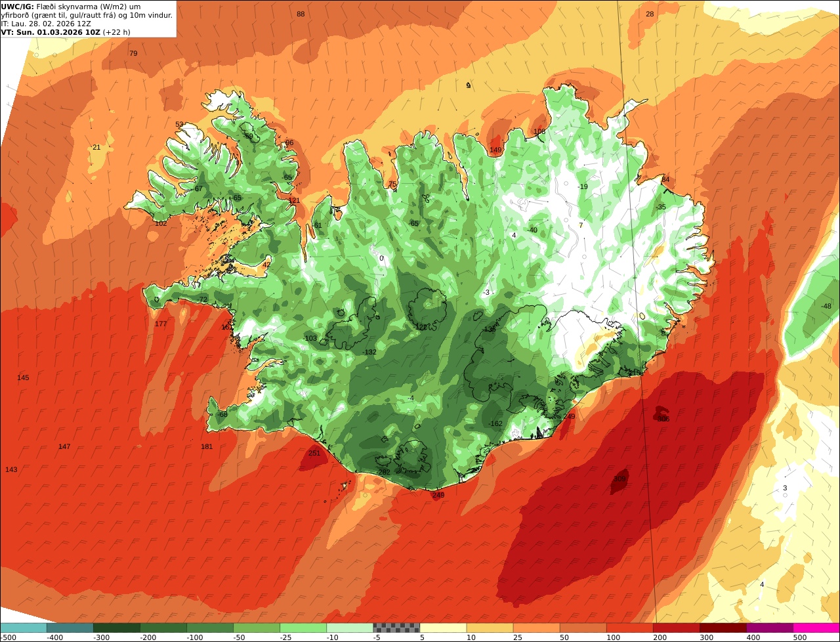The width and height of the screenshot is (840, 642).
Task: Click the checkered legend swatch labeled -5
Action: pyautogui.click(x=396, y=628)
